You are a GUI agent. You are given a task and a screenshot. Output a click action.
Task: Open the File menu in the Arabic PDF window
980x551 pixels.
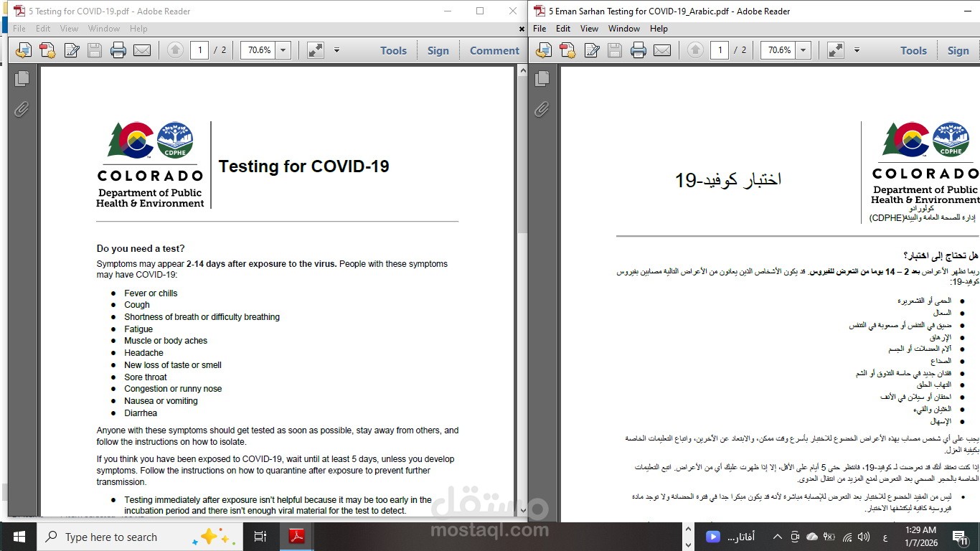540,29
